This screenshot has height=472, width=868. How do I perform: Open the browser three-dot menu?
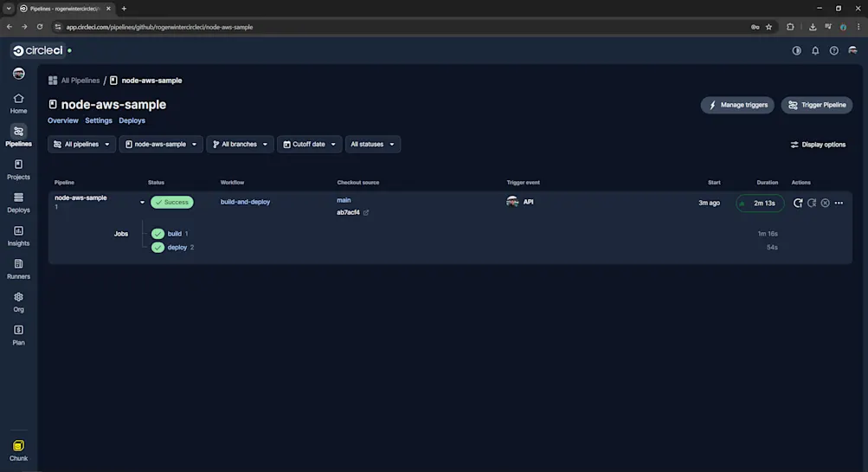[858, 27]
